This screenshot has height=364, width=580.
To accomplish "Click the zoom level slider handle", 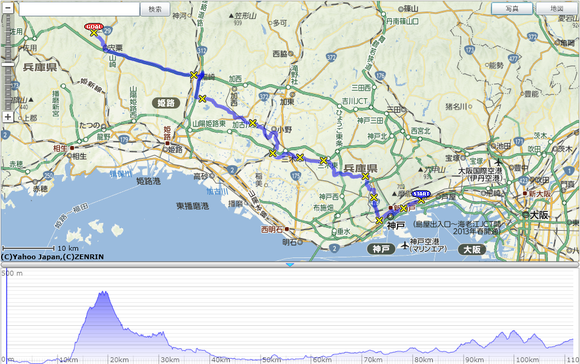I will [8, 64].
